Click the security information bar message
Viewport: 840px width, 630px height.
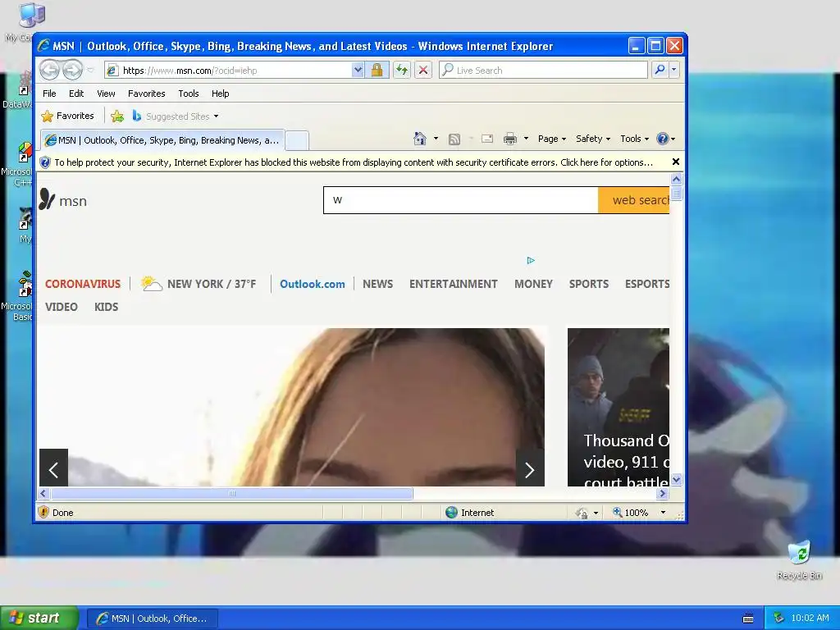pyautogui.click(x=354, y=162)
